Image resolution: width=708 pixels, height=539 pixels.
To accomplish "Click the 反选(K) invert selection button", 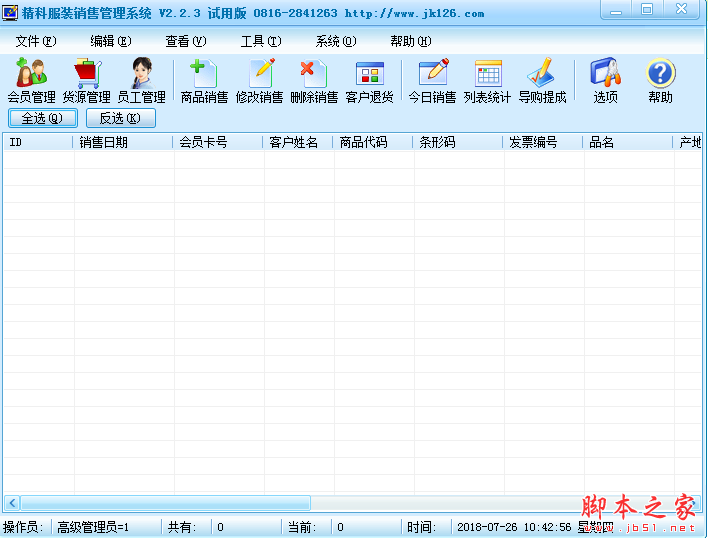I will (x=121, y=118).
